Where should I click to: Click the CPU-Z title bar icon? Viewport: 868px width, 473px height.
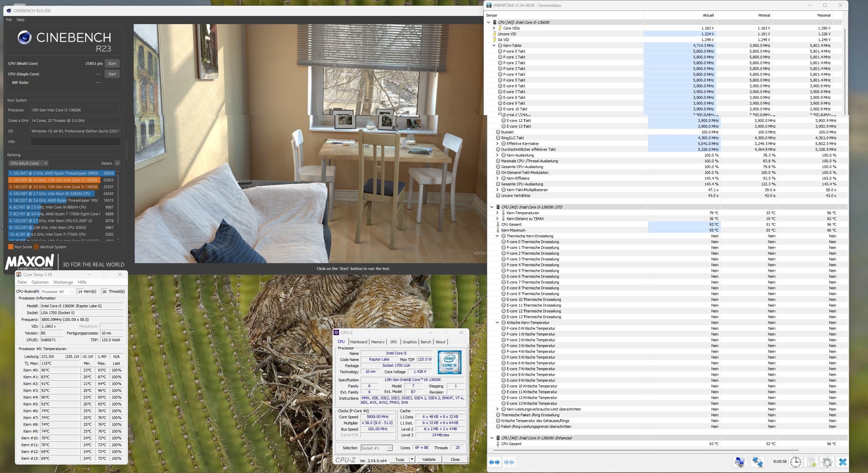pos(336,333)
